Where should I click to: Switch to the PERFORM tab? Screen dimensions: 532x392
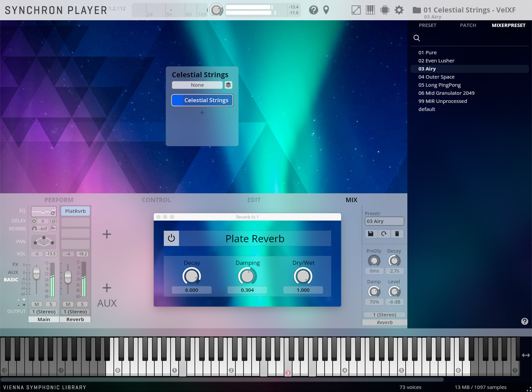[59, 200]
